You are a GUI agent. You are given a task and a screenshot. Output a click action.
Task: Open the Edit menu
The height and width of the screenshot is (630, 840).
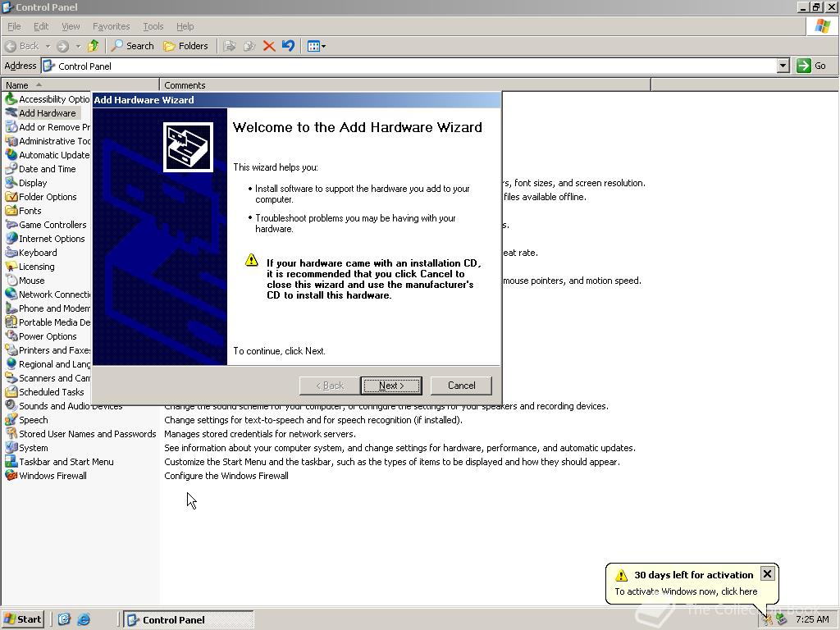click(x=41, y=26)
